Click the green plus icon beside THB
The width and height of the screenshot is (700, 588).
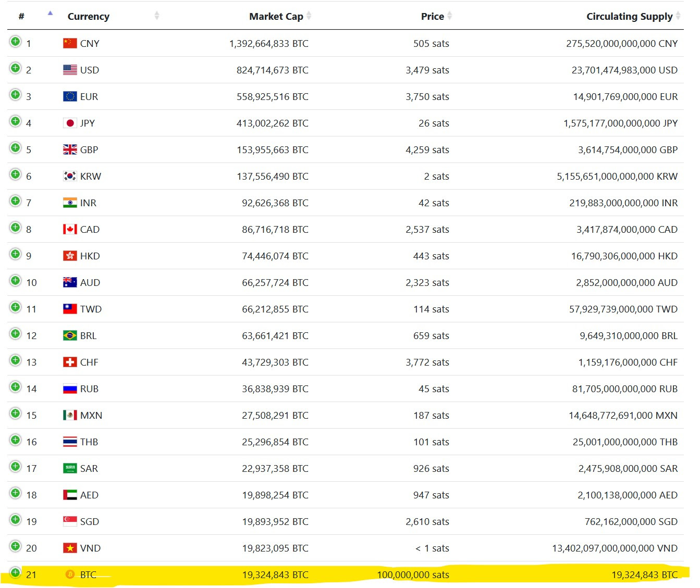(16, 440)
